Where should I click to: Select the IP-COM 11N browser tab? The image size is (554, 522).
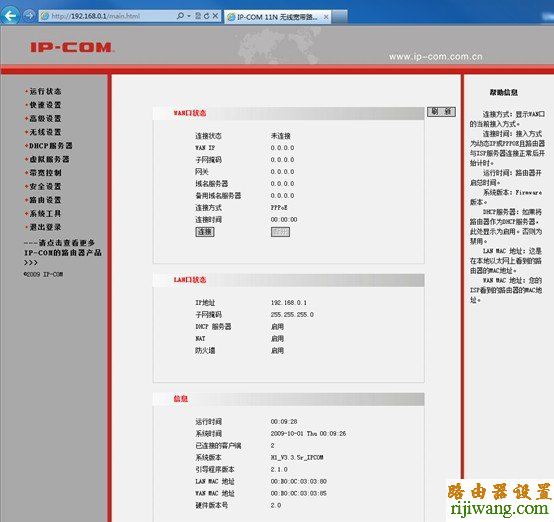coord(277,17)
